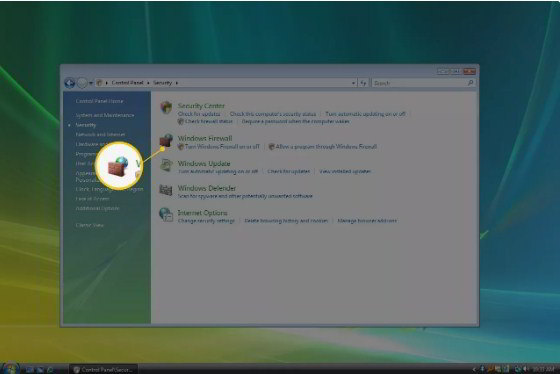
Task: Switch to Classic View
Action: 89,225
